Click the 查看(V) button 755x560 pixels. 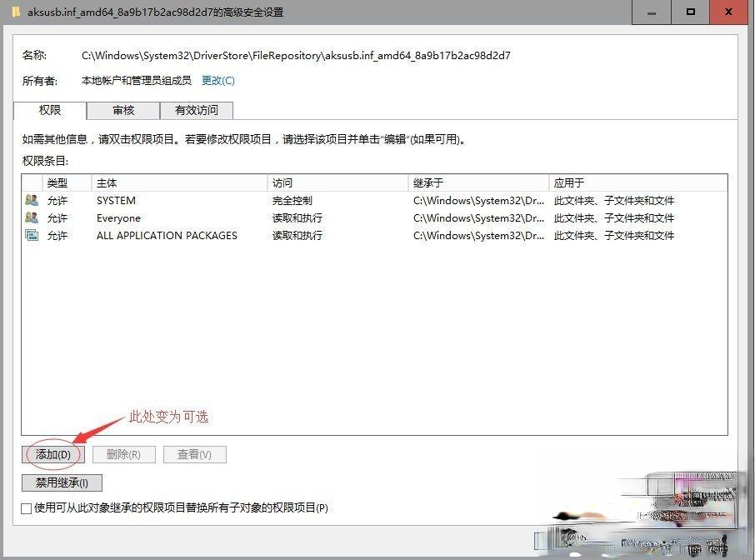click(x=194, y=454)
